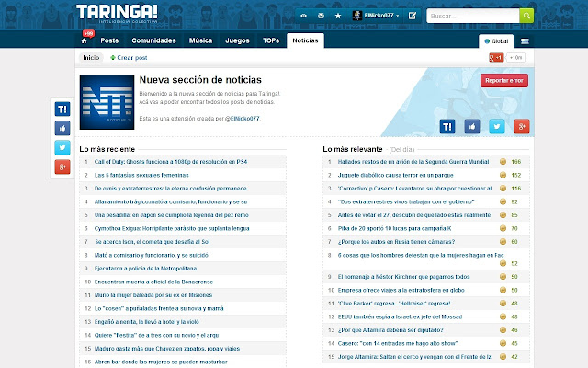Screen dimensions: 588x368
Task: Click the +99 notification badge
Action: click(x=88, y=34)
